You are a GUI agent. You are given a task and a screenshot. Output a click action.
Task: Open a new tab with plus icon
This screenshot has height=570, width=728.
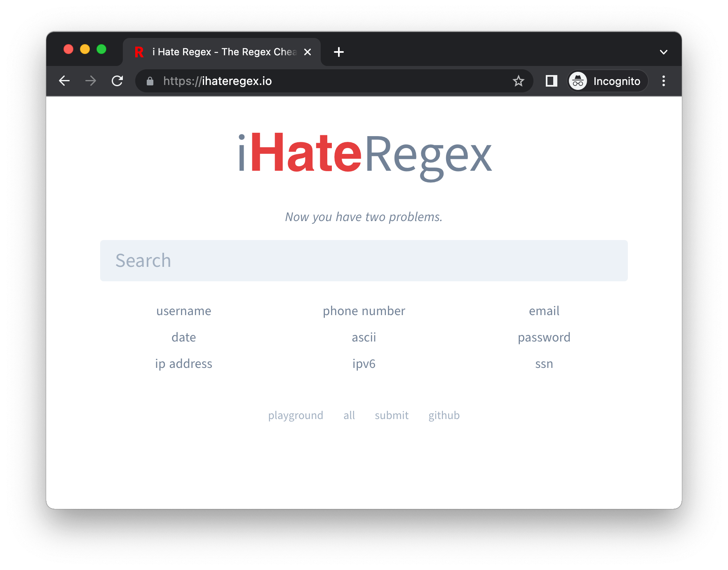pos(339,52)
